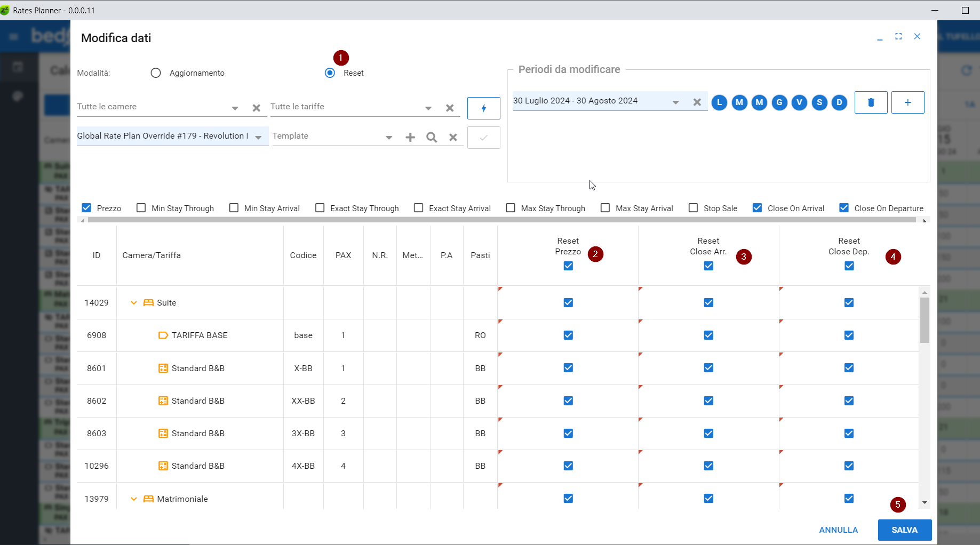Click the table's vertical scrollbar thumb

(x=925, y=320)
